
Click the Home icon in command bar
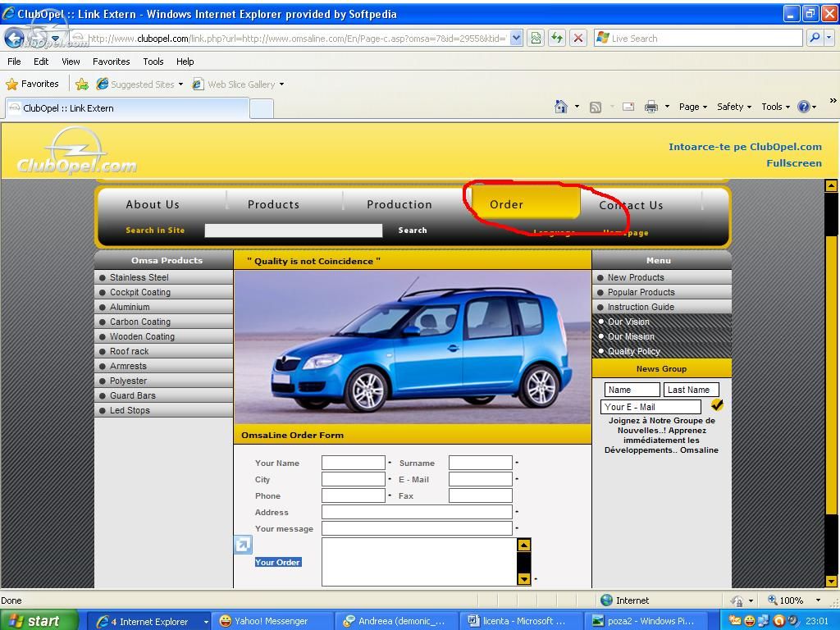(x=561, y=107)
